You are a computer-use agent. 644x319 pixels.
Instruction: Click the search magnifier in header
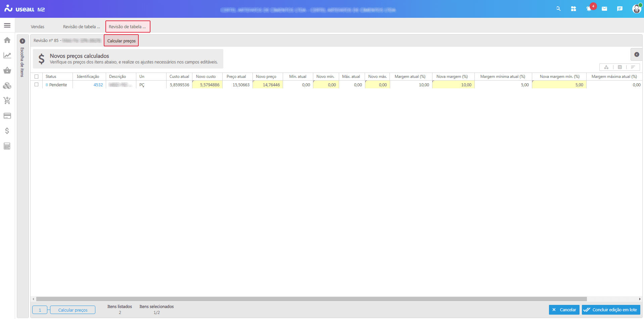pyautogui.click(x=558, y=9)
